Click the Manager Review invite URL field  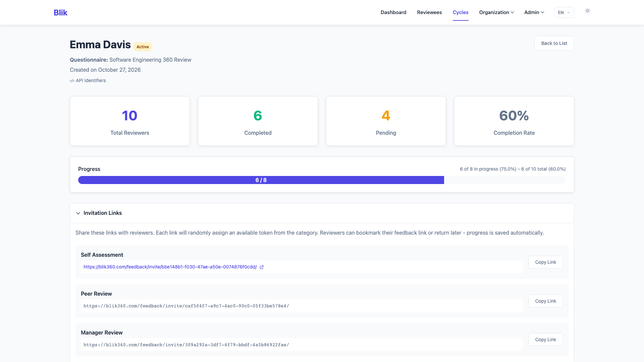tap(302, 345)
